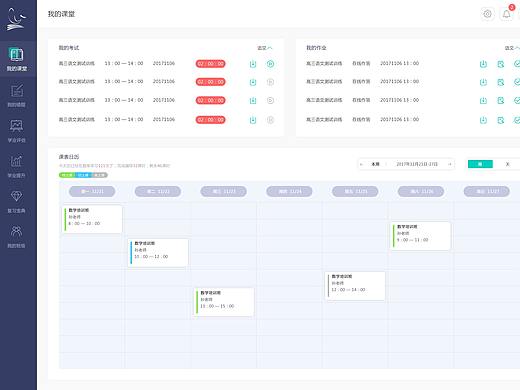Click check-circle icon in second homework row

pyautogui.click(x=517, y=82)
